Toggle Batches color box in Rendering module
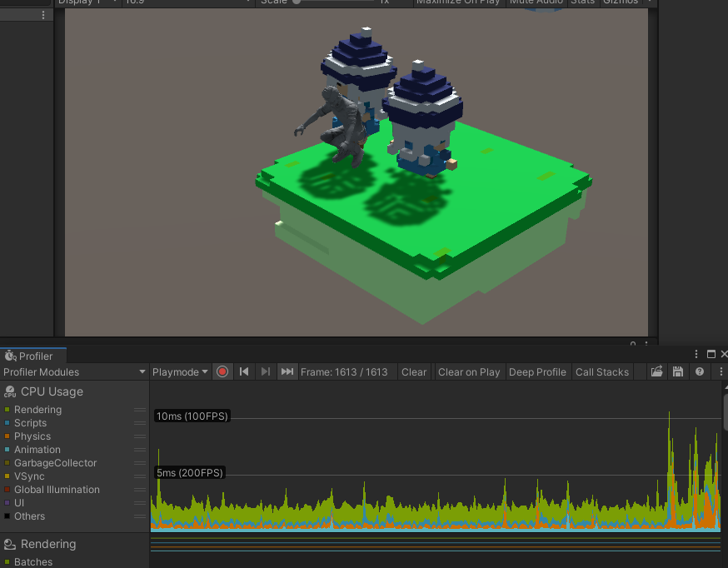Screen dimensions: 728x568 [7, 561]
